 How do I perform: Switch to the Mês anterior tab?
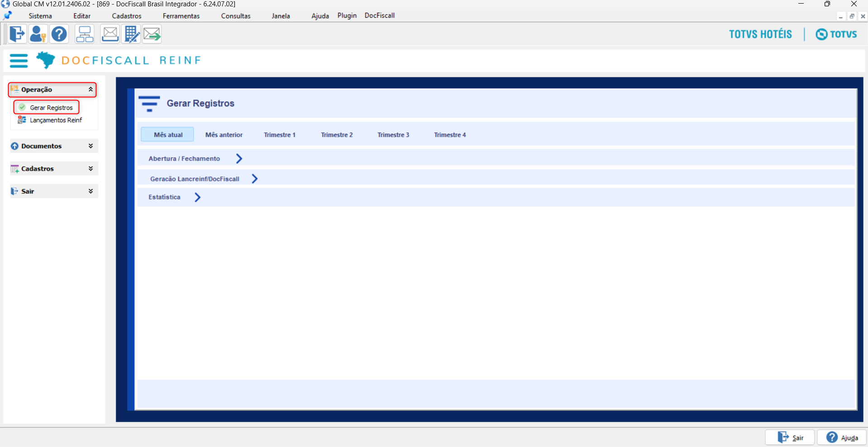224,135
